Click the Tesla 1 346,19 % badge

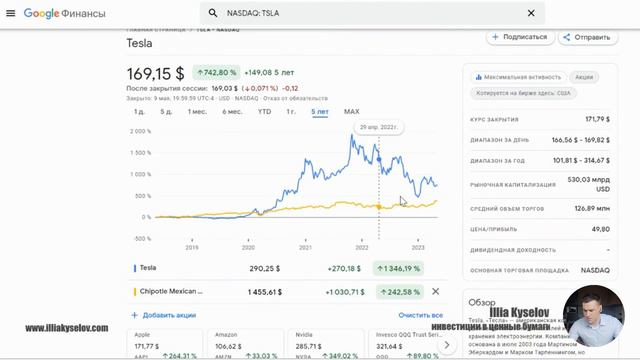point(398,269)
